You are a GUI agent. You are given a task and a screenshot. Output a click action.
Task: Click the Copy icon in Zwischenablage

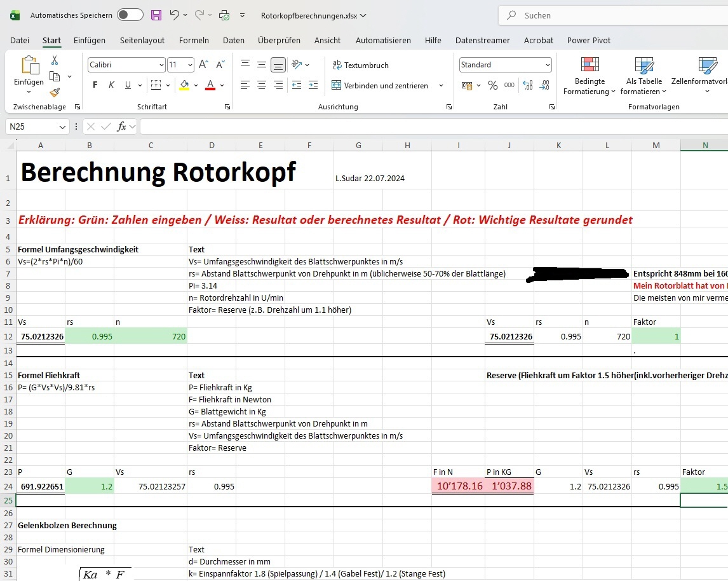coord(55,76)
